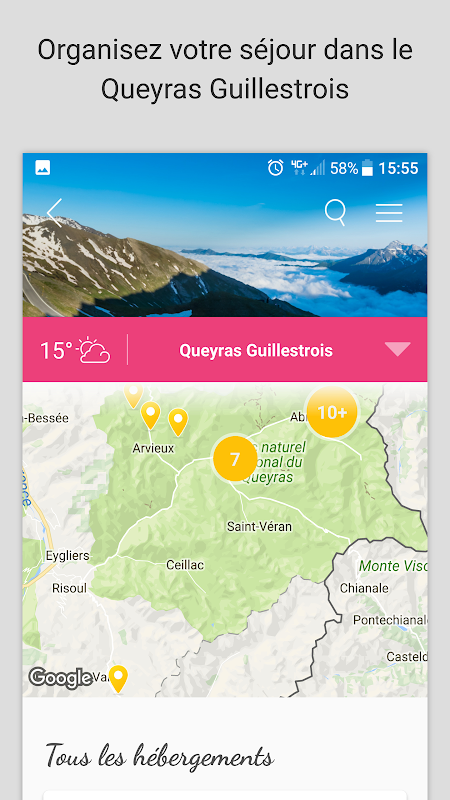Tap the back arrow icon

click(54, 213)
